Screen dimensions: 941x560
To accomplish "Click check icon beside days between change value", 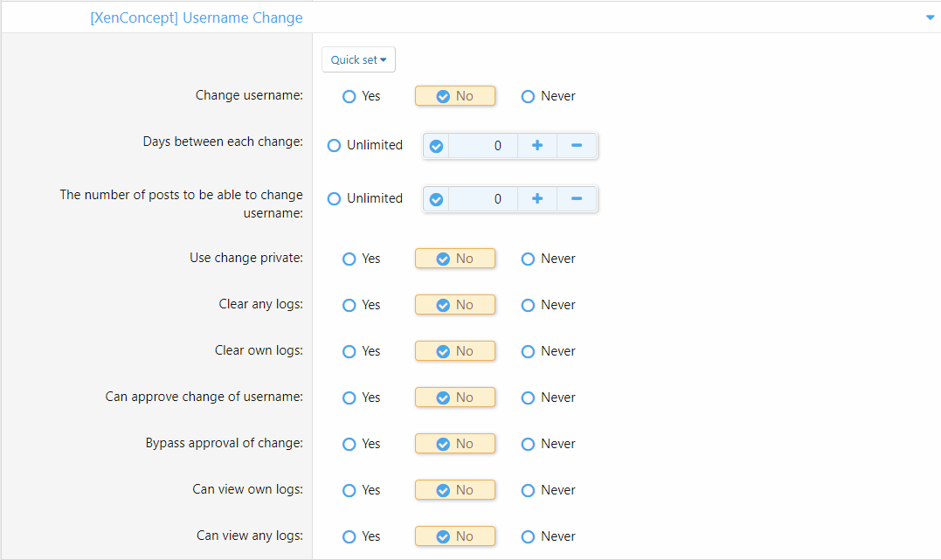I will [436, 146].
